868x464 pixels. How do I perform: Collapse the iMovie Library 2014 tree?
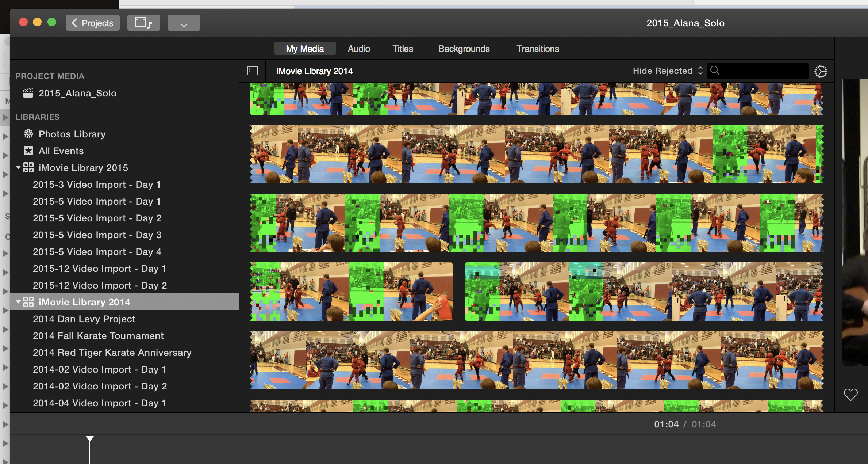point(18,302)
